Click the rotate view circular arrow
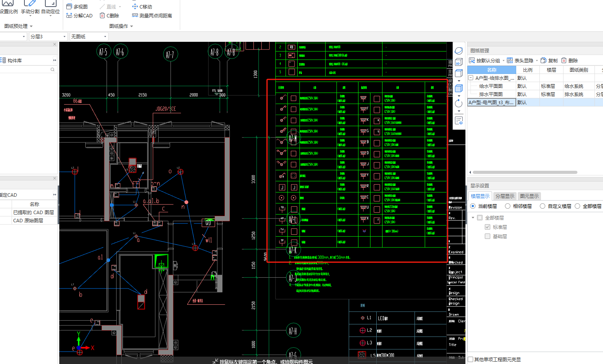The width and height of the screenshot is (603, 364). point(459,103)
